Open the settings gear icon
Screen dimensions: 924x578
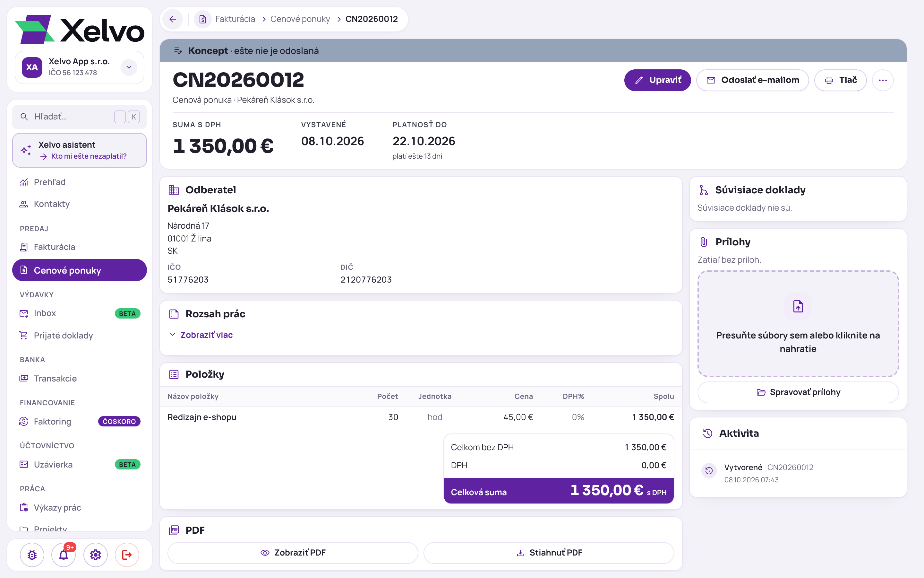[96, 555]
